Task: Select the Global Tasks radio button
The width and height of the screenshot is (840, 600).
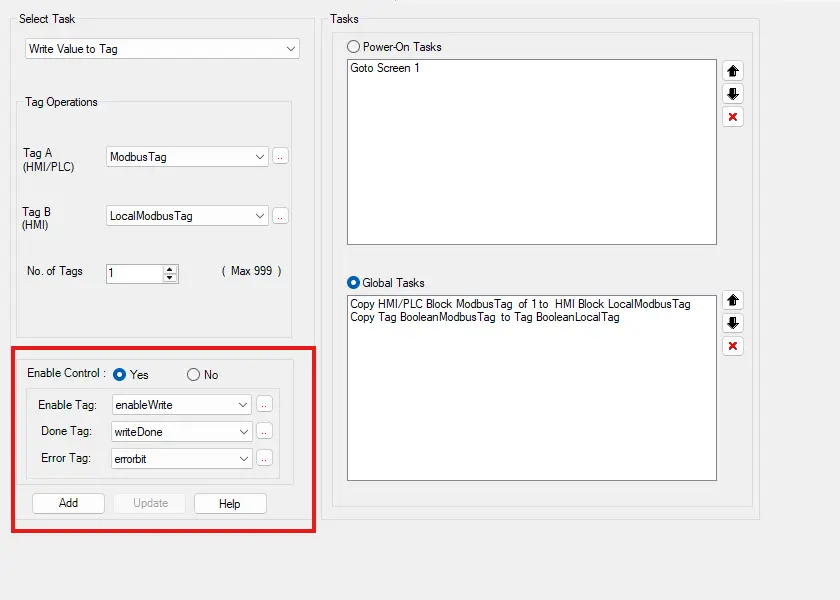Action: (353, 283)
